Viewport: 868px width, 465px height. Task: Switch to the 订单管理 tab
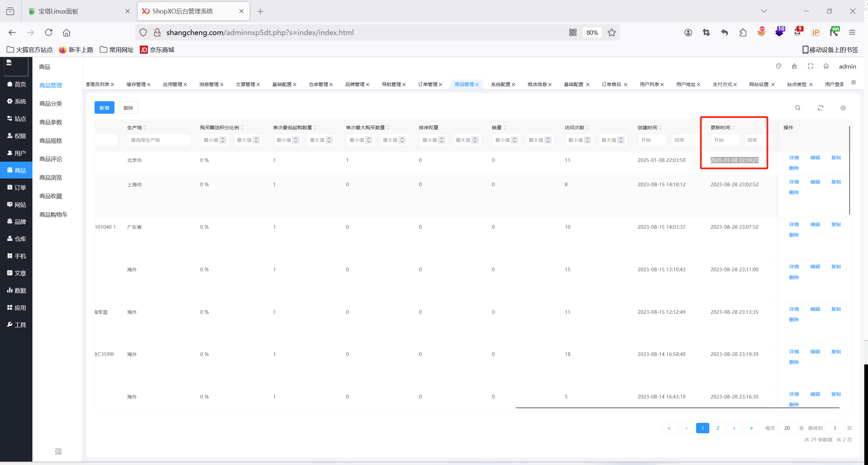[x=428, y=84]
